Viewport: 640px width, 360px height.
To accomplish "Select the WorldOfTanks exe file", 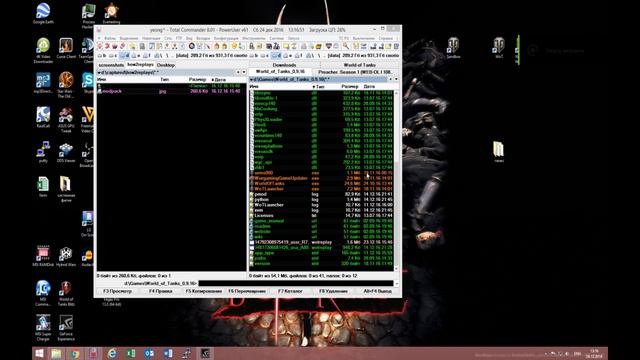I will (x=322, y=184).
